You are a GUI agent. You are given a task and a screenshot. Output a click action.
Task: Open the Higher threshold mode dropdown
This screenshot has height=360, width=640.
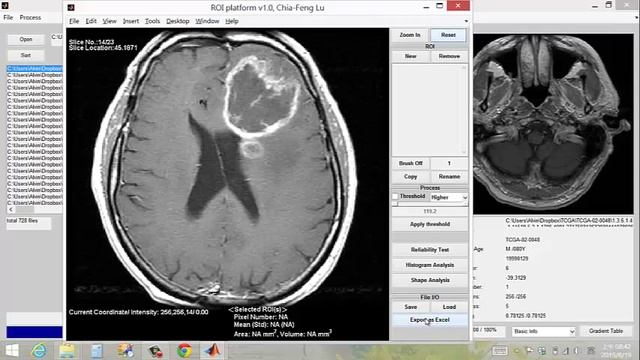click(x=449, y=197)
